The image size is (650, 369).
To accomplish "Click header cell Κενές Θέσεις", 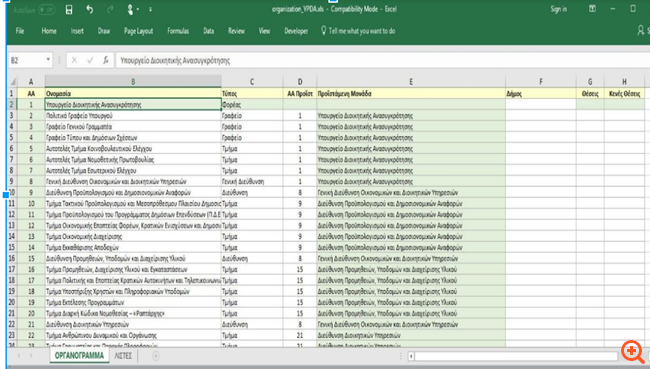I will [624, 94].
